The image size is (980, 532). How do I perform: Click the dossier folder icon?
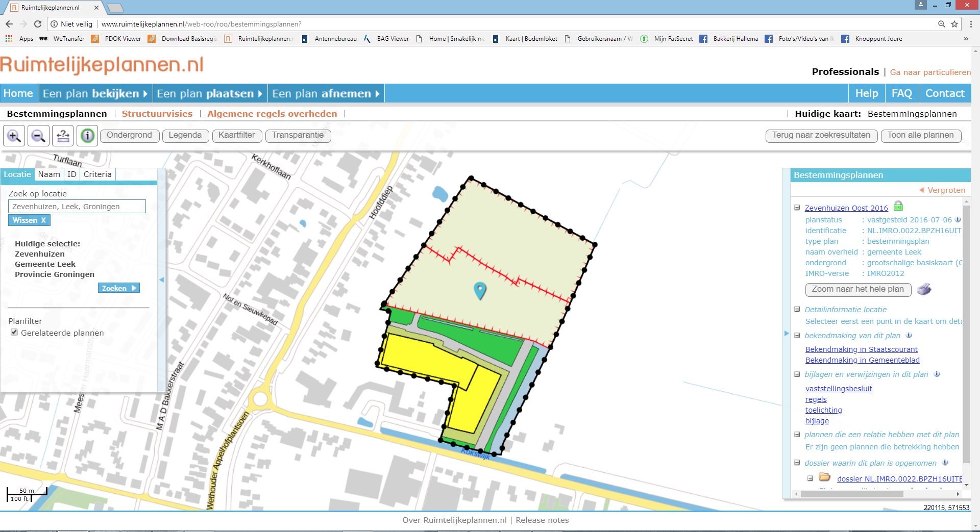pos(824,477)
